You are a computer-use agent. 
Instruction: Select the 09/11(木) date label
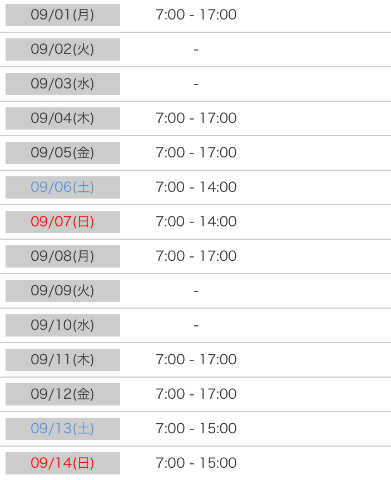click(x=62, y=360)
